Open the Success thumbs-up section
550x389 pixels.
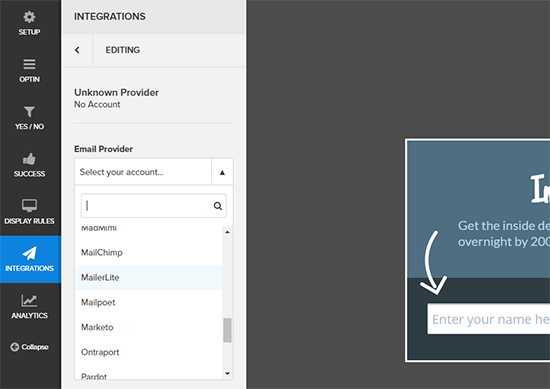[29, 165]
